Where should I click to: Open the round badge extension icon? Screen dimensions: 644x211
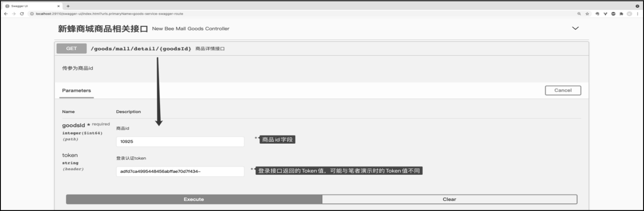click(x=613, y=14)
